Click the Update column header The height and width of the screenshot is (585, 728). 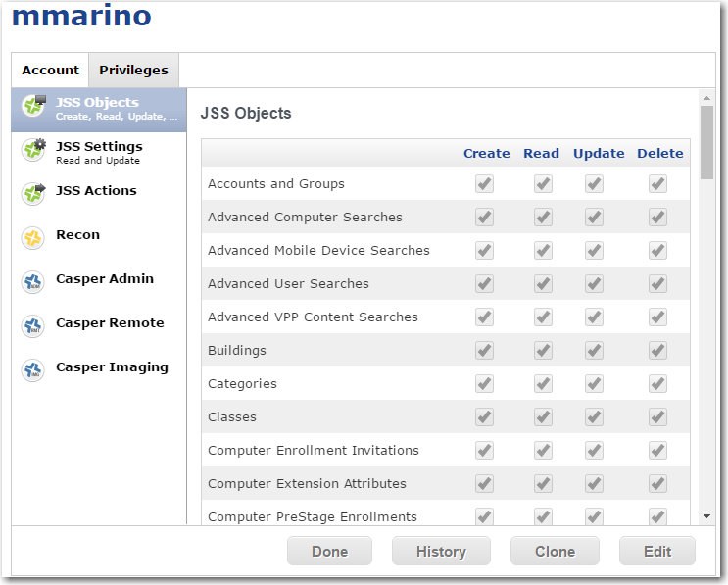pyautogui.click(x=599, y=153)
